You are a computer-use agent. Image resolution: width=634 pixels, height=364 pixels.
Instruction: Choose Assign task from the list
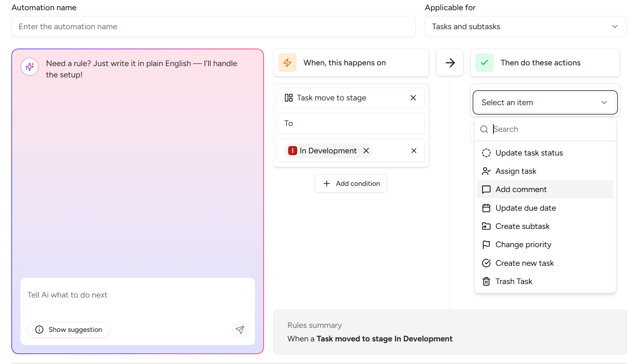(x=516, y=171)
